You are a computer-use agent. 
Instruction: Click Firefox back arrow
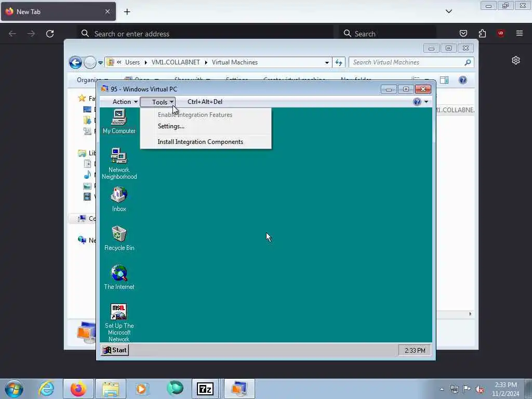[x=12, y=34]
